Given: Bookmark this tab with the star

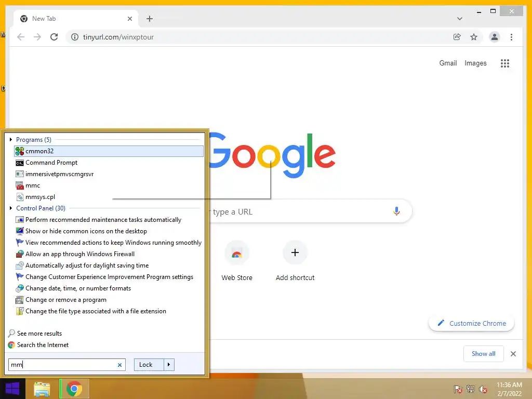Looking at the screenshot, I should click(474, 37).
